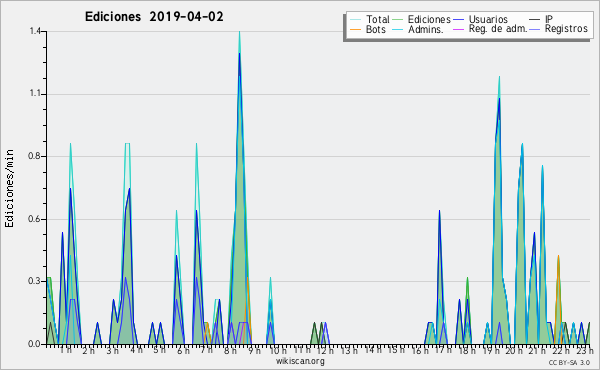Image resolution: width=600 pixels, height=370 pixels.
Task: Click the '9 h' x-axis label
Action: pos(254,350)
